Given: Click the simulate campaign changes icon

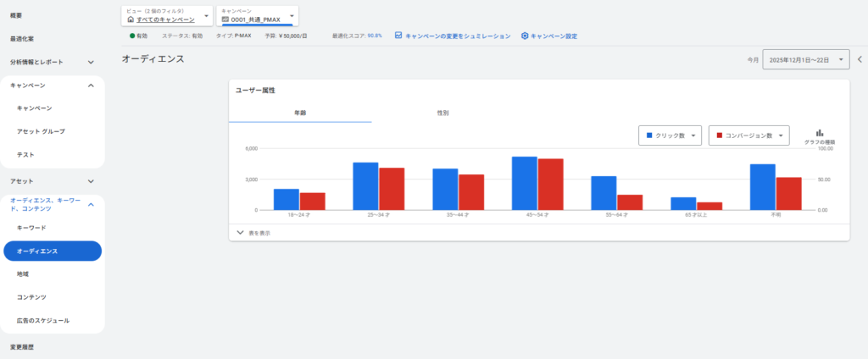Looking at the screenshot, I should tap(398, 36).
